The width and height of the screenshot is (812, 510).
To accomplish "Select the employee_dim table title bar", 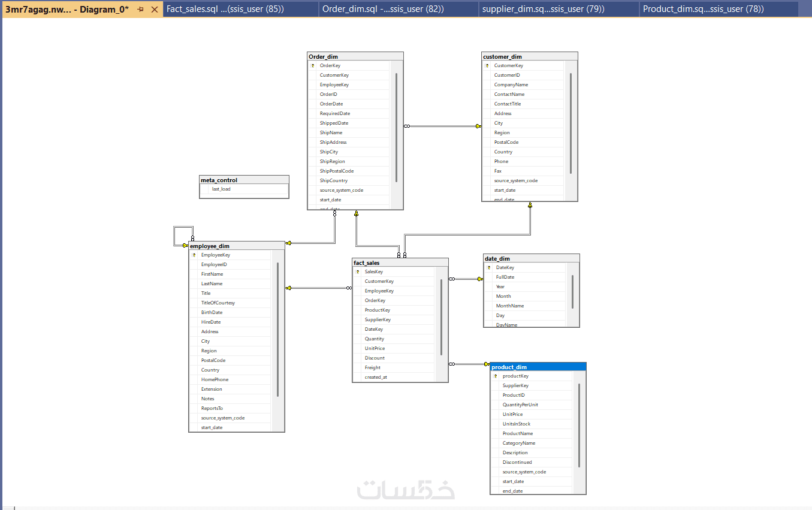I will 237,246.
